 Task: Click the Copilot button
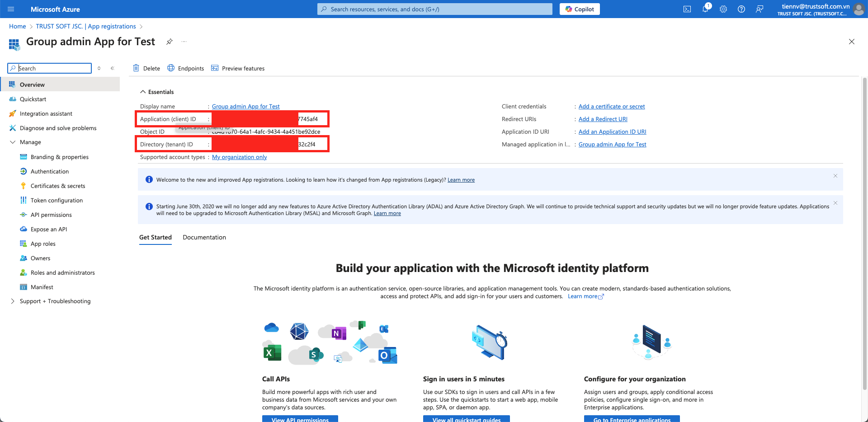[x=580, y=9]
